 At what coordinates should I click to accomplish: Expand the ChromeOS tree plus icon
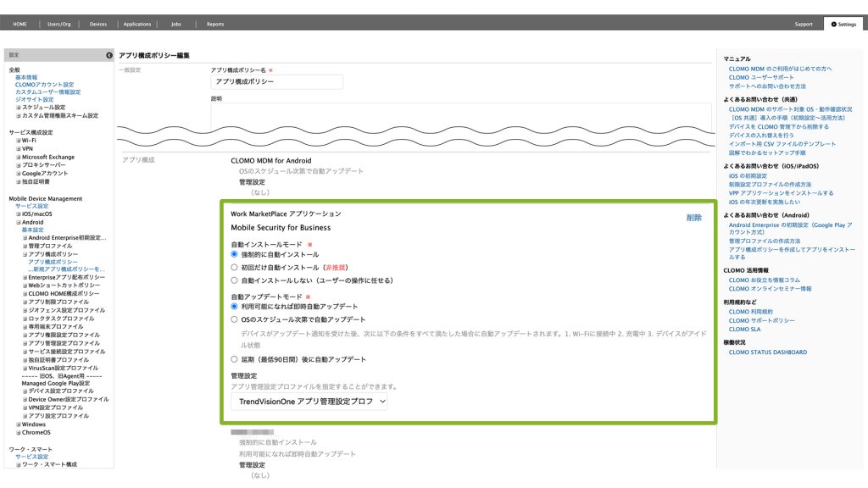click(x=18, y=432)
